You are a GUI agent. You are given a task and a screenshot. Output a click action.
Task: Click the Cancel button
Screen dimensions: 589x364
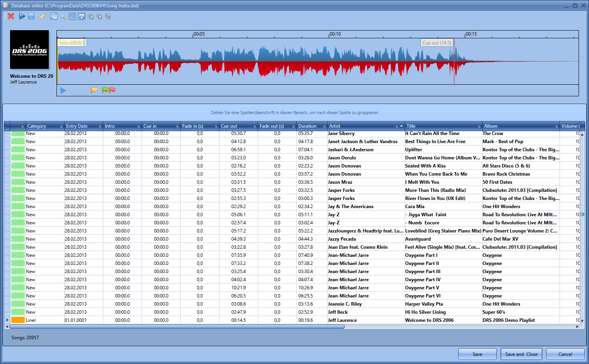tap(565, 354)
